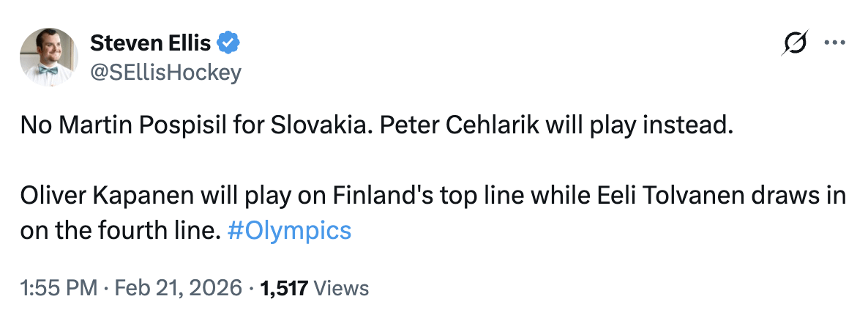Click the blue verified checkmark badge
Screen dimensions: 868x321
click(228, 45)
